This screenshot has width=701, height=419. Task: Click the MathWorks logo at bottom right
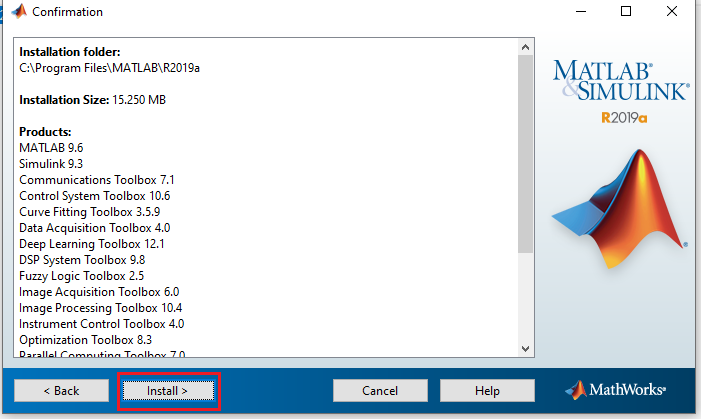616,389
